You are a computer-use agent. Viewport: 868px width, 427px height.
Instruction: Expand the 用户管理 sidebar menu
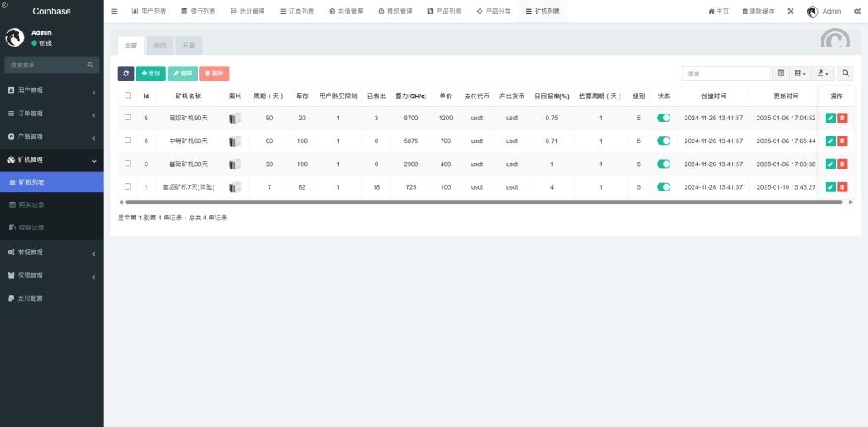coord(52,91)
